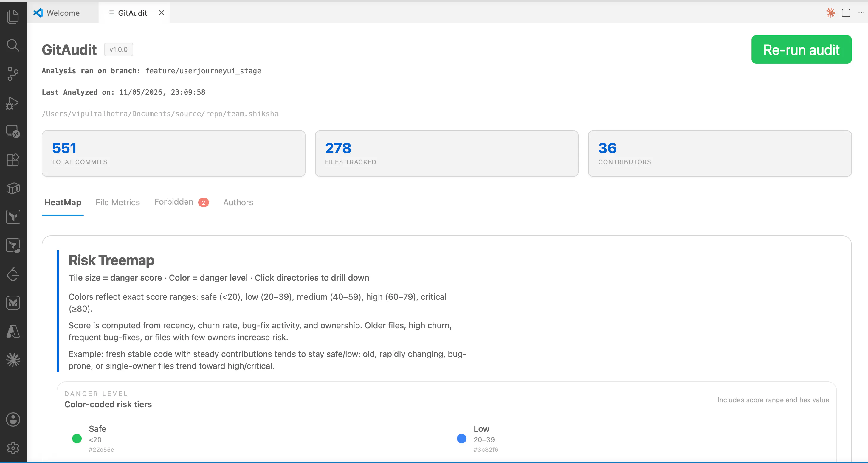Click the Safe tier range <20

coord(95,439)
